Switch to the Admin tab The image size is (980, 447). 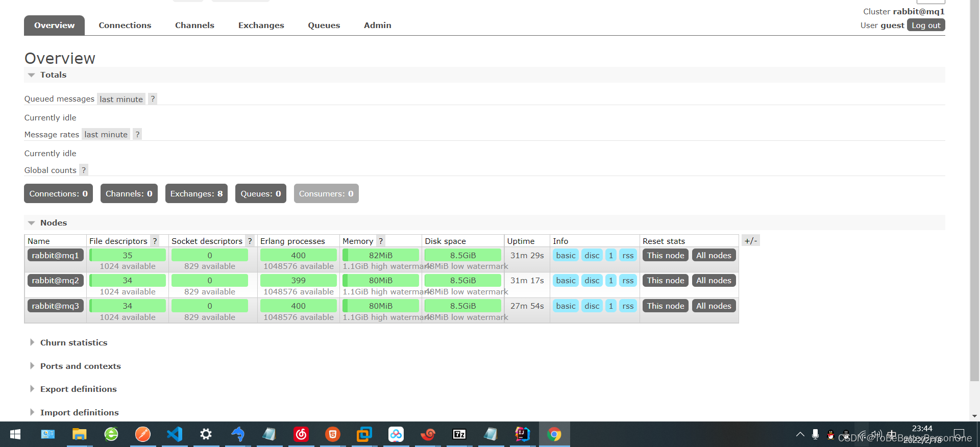[x=377, y=25]
